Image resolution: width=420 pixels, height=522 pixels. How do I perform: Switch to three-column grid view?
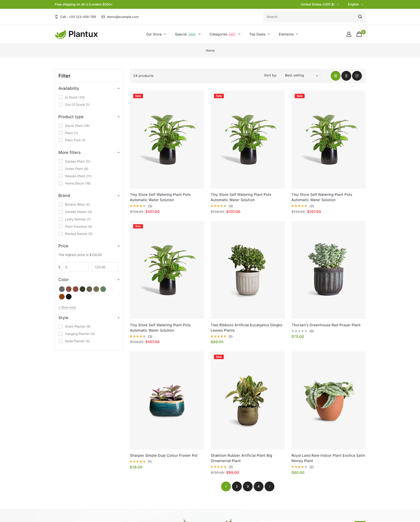tap(336, 76)
